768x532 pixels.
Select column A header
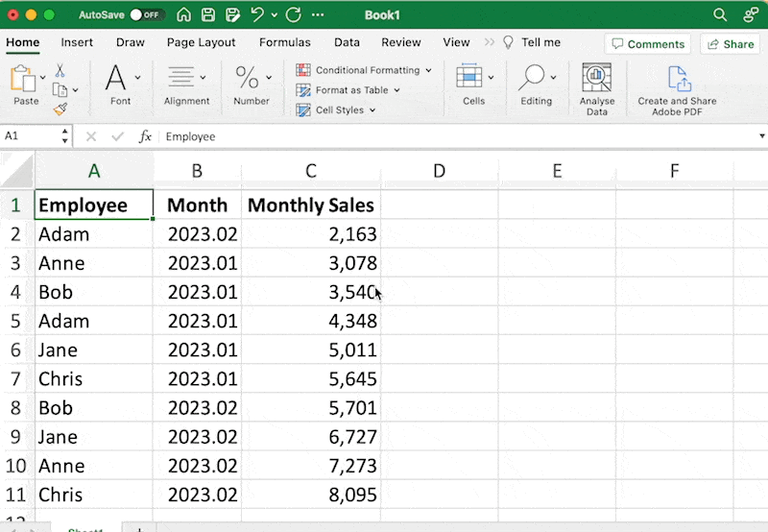point(94,171)
